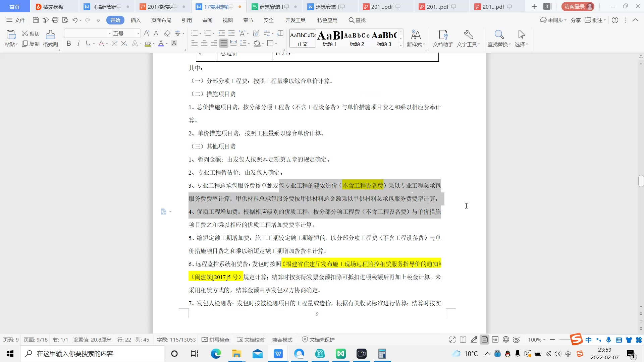Open the bullet list dropdown
This screenshot has height=362, width=644.
click(x=200, y=34)
